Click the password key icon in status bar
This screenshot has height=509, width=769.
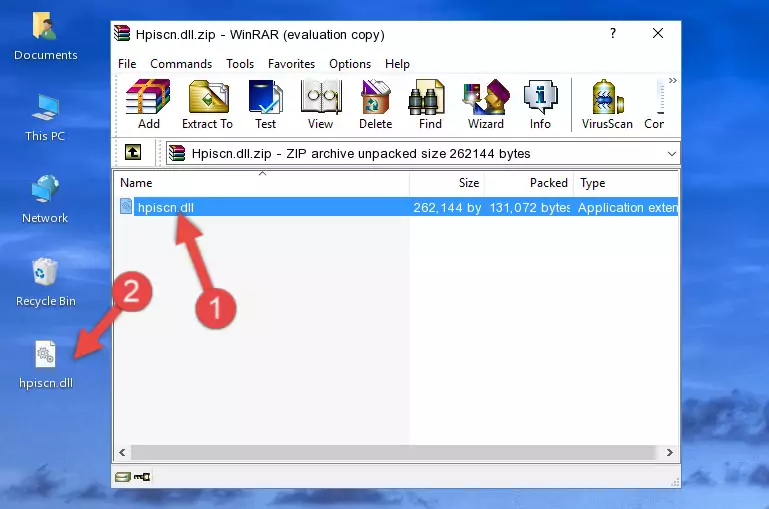click(142, 477)
